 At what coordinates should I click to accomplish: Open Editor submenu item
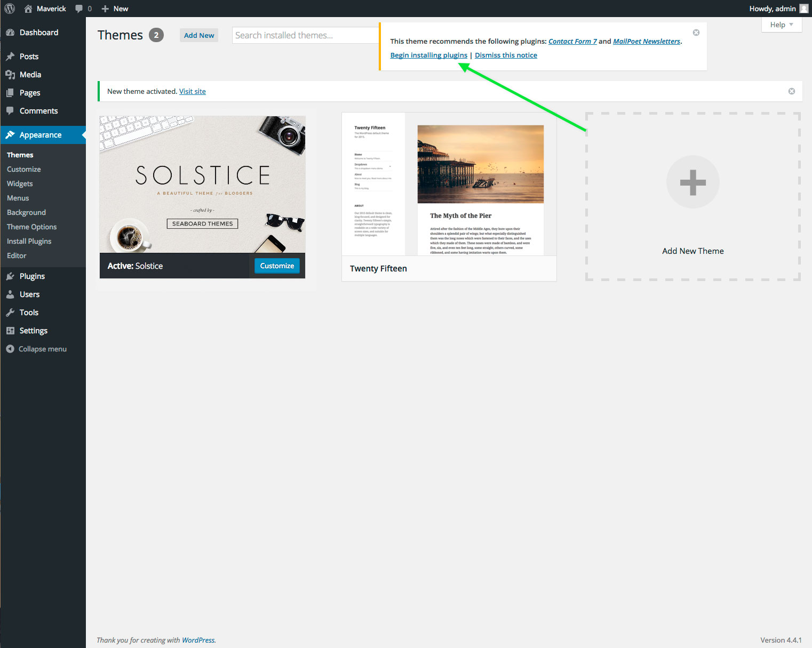click(17, 255)
